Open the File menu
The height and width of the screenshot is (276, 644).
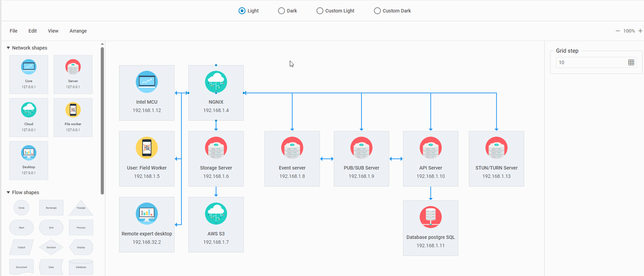tap(14, 31)
